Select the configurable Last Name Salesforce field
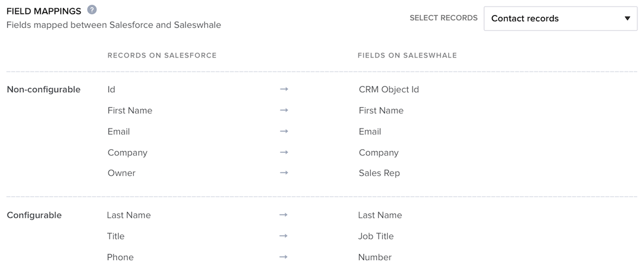 point(128,215)
